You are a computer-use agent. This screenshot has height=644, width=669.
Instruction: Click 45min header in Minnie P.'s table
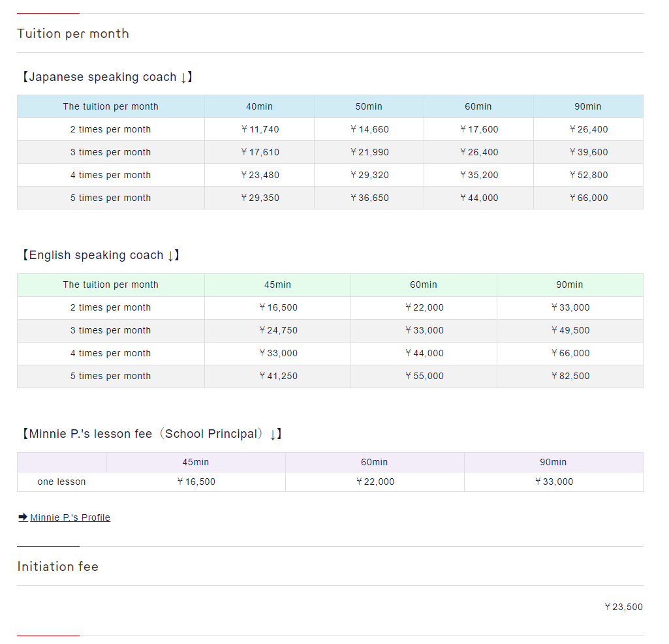point(196,463)
